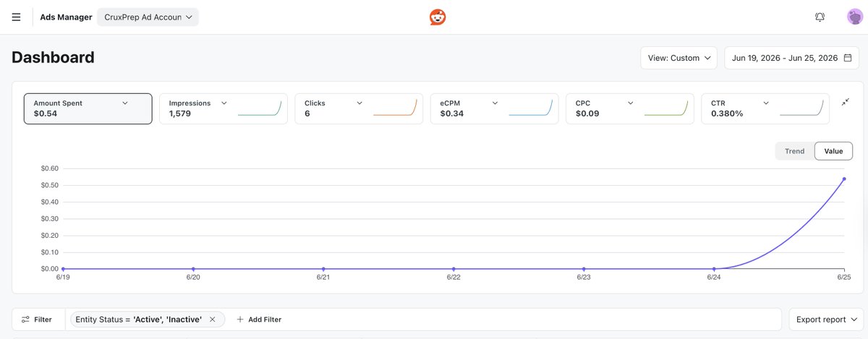Click the $0.00 y-axis label
Screen dimensions: 868x339
(x=49, y=269)
